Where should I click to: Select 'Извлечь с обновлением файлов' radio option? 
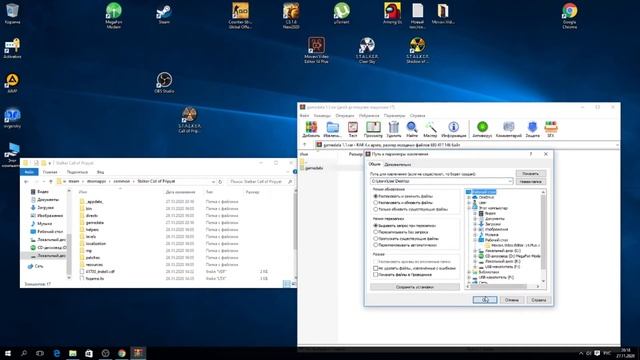point(376,202)
